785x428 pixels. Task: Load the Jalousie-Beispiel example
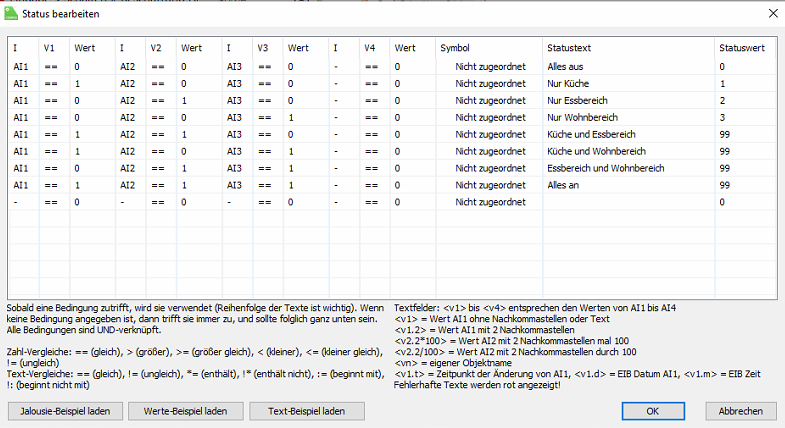click(65, 411)
